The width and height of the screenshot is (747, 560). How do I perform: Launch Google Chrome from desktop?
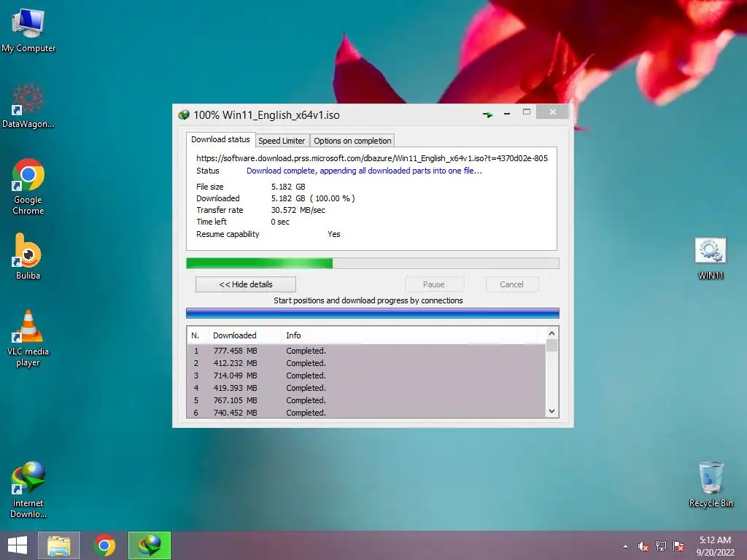click(28, 186)
